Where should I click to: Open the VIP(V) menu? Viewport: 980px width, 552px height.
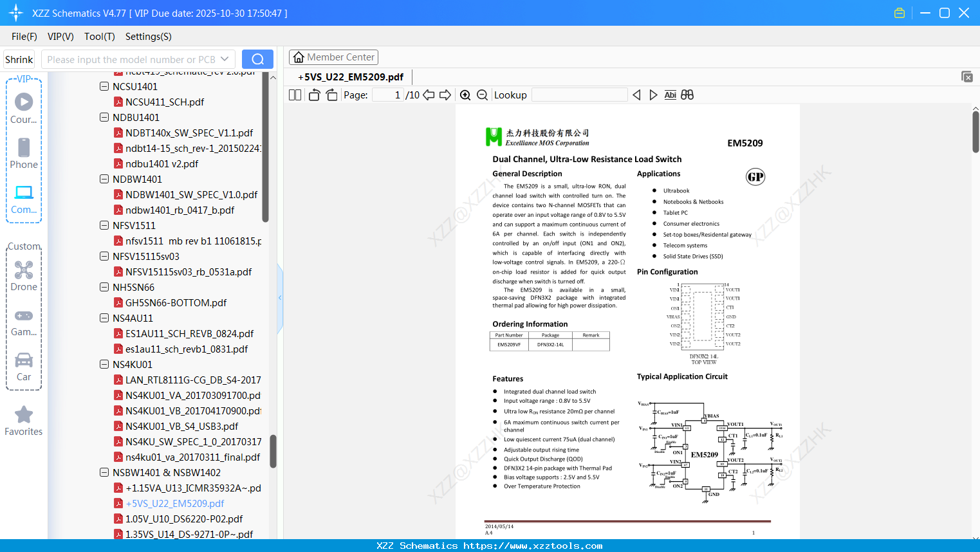pos(60,37)
